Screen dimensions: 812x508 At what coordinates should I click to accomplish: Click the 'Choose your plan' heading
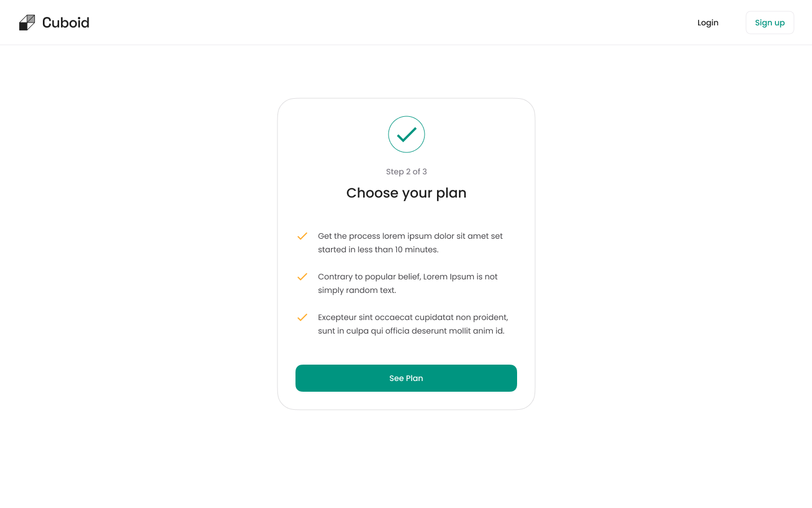click(x=406, y=193)
